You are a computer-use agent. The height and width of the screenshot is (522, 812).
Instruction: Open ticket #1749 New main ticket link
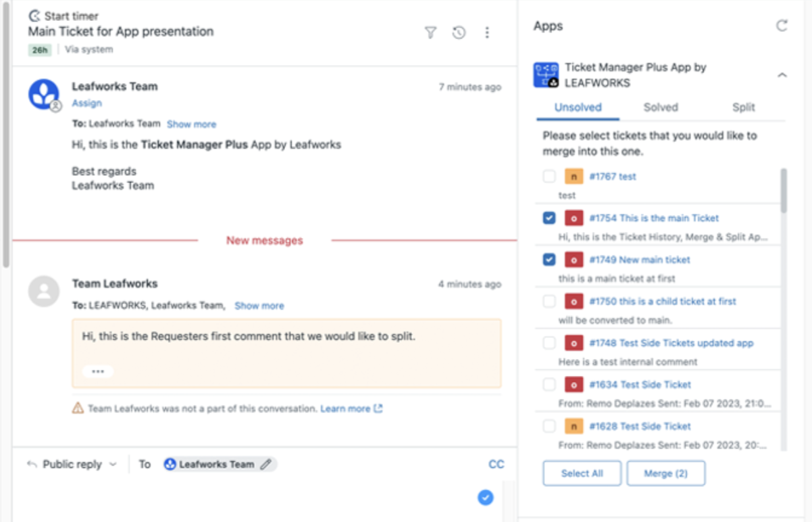tap(639, 260)
